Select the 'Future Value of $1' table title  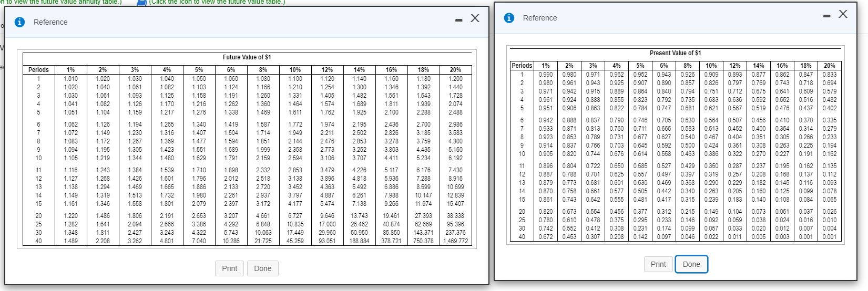coord(247,57)
